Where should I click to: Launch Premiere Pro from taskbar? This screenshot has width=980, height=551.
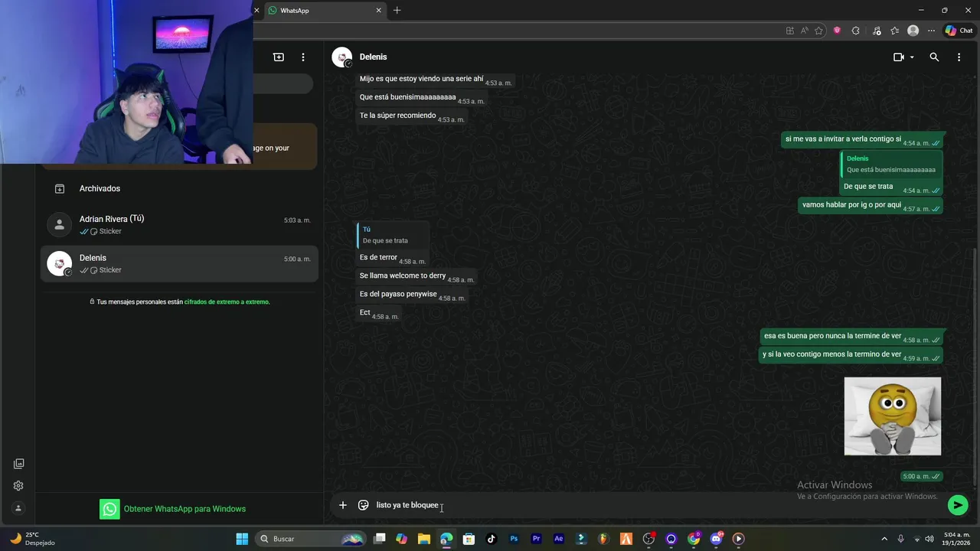pyautogui.click(x=536, y=539)
